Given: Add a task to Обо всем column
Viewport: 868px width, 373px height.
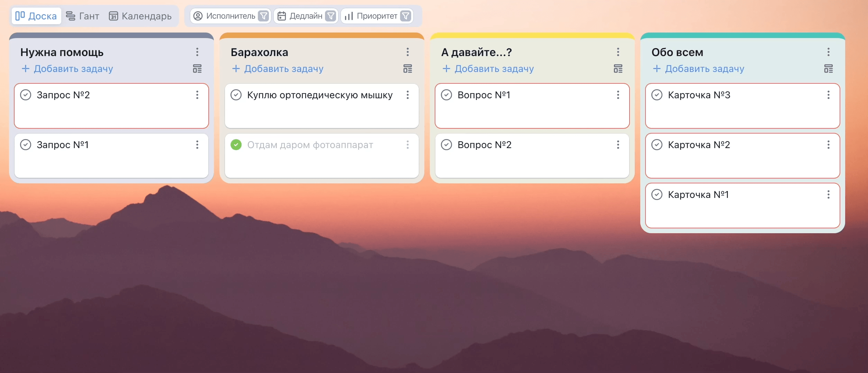Looking at the screenshot, I should (699, 69).
